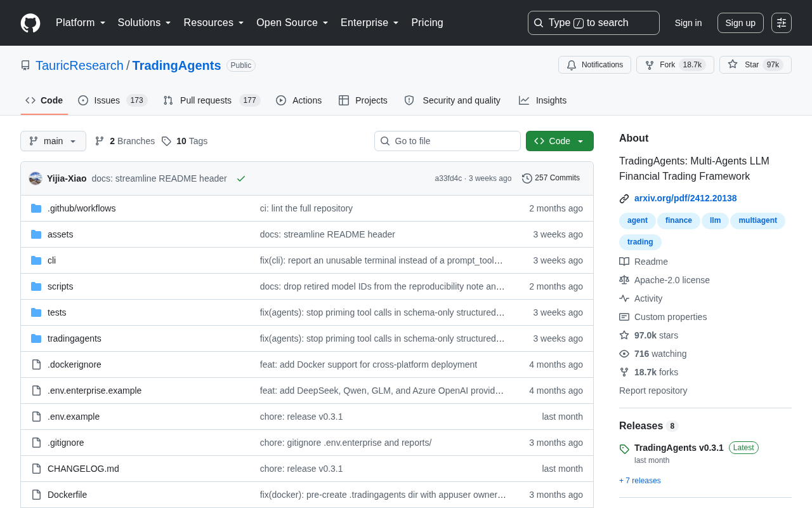Click the Fork icon button
Viewport: 812px width, 508px height.
click(650, 65)
